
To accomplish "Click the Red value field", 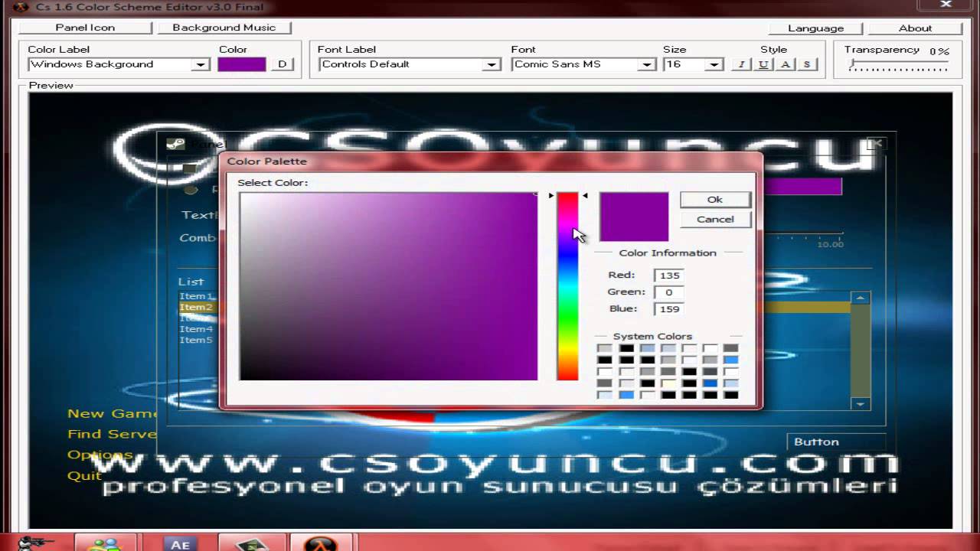I will click(x=668, y=275).
